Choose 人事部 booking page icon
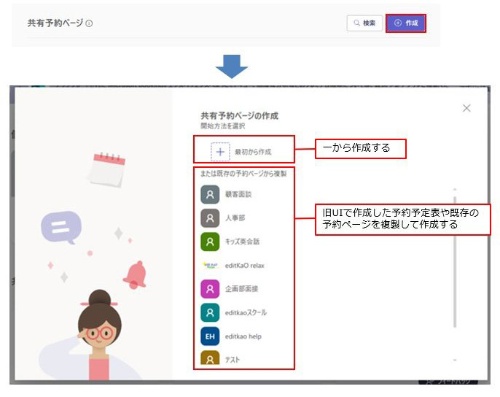 point(210,218)
